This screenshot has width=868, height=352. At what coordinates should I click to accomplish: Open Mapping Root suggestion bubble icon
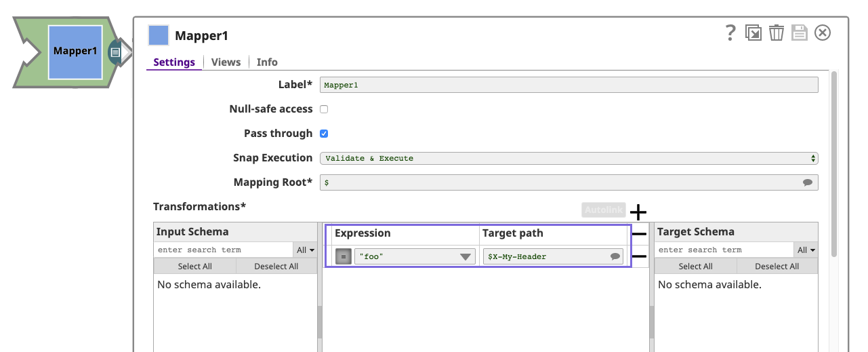click(x=808, y=182)
